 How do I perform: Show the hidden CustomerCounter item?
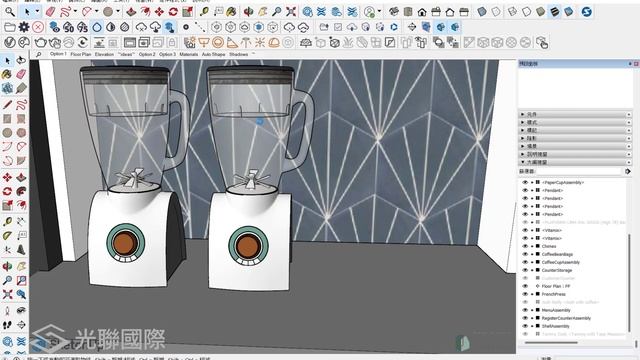525,278
